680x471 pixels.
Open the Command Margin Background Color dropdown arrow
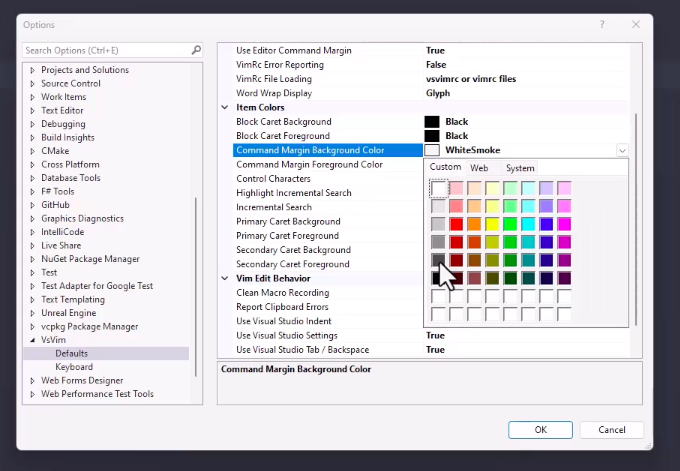(x=622, y=150)
